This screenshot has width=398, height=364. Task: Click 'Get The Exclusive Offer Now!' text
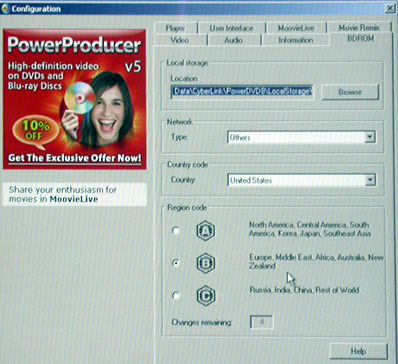pos(75,158)
